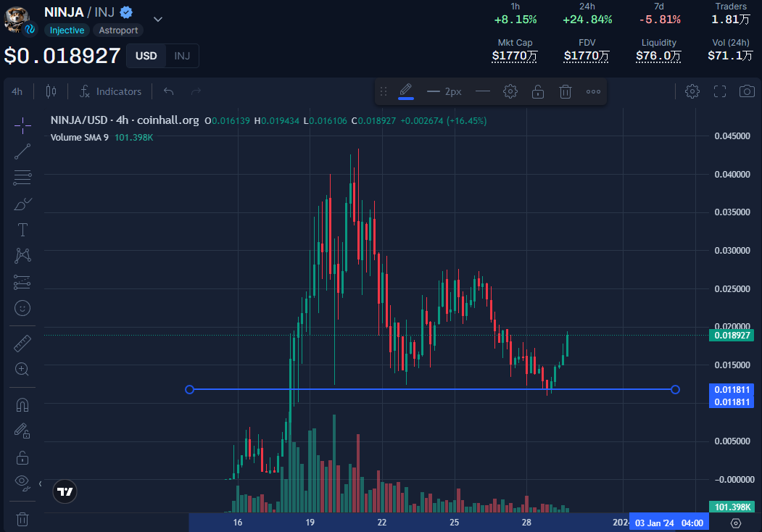Open the emoji icons tool
This screenshot has height=532, width=762.
pyautogui.click(x=22, y=308)
